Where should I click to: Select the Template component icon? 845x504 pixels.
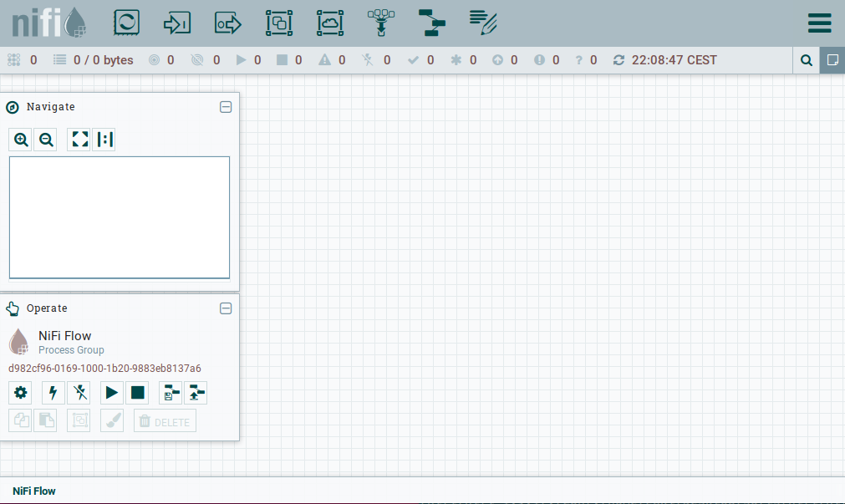(x=431, y=23)
